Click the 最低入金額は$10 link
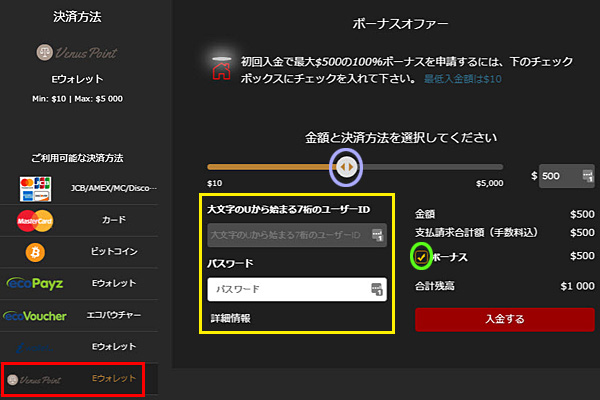This screenshot has height=400, width=600. pyautogui.click(x=463, y=79)
